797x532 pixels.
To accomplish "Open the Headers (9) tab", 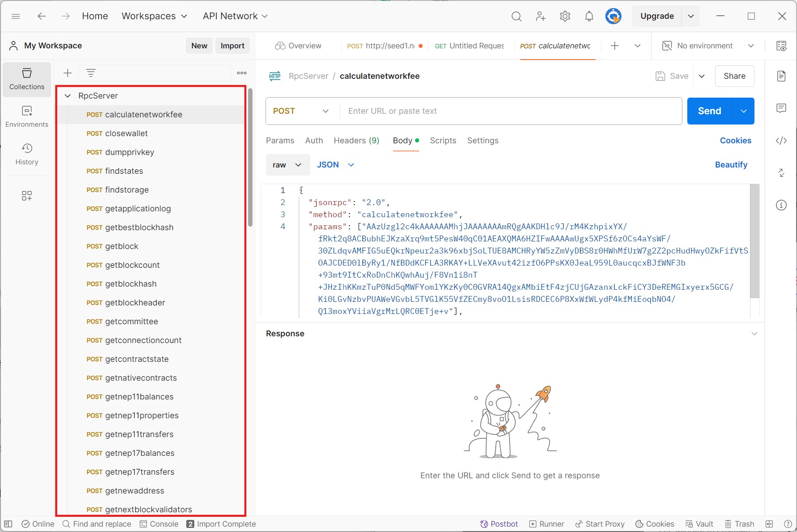I will point(356,141).
